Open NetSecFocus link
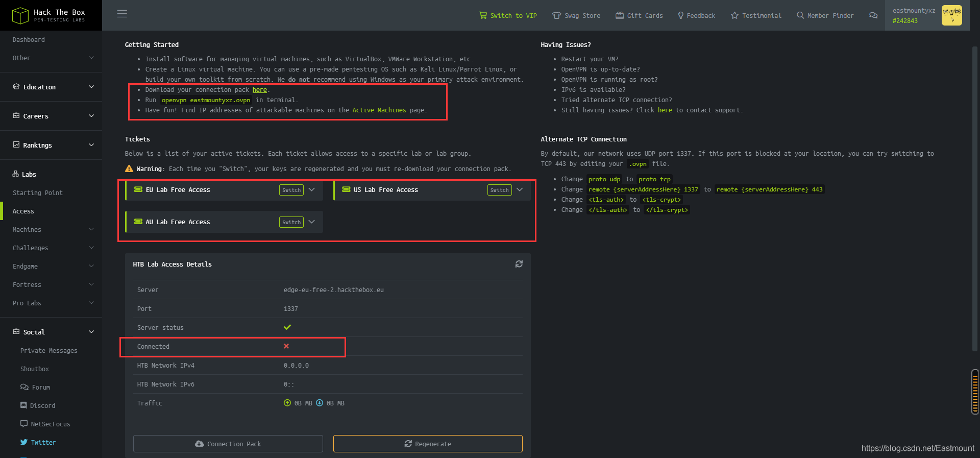This screenshot has height=458, width=980. pos(45,424)
